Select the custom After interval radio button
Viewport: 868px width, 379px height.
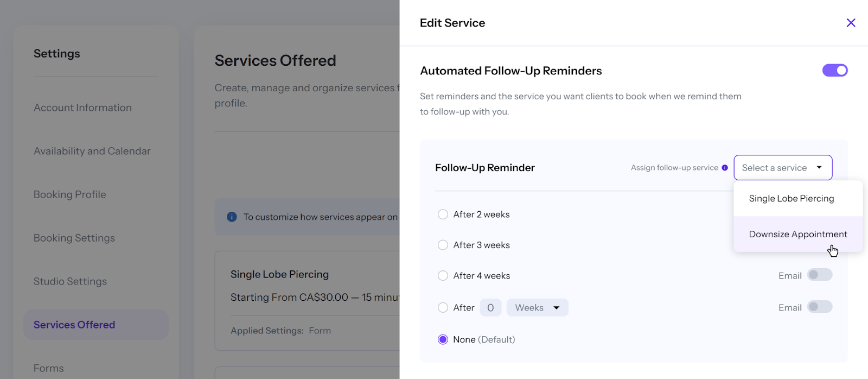point(443,308)
